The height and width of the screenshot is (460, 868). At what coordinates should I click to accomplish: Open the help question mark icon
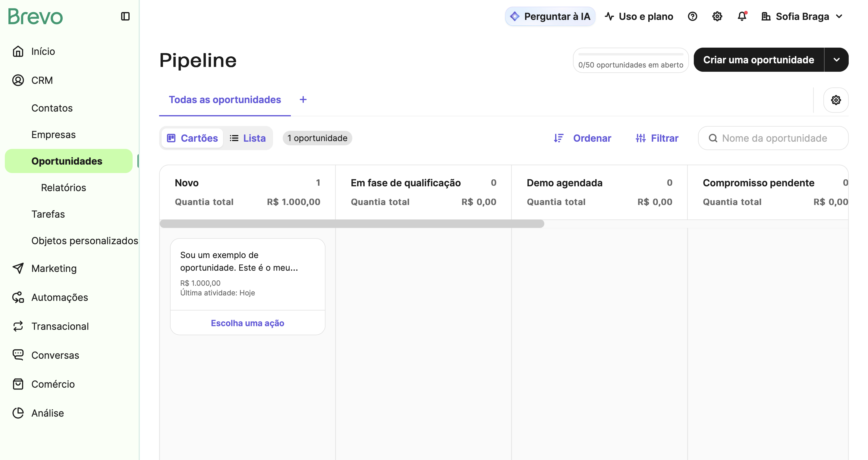693,16
